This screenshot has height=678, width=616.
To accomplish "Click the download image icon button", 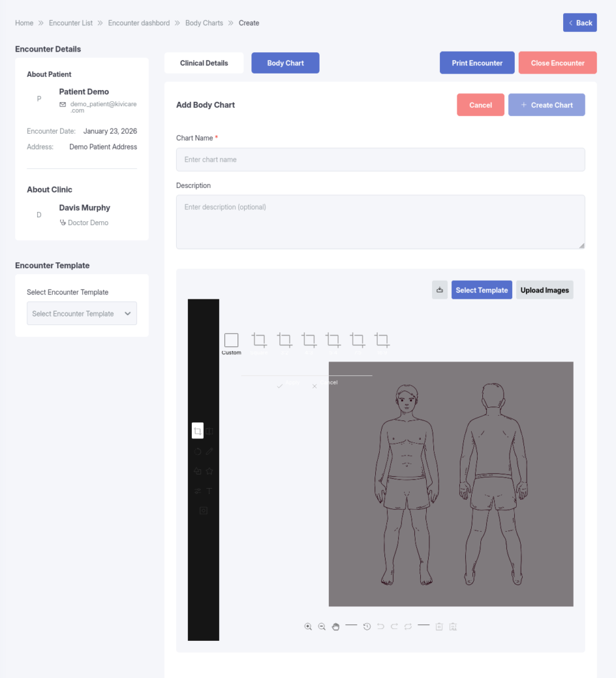I will (439, 290).
